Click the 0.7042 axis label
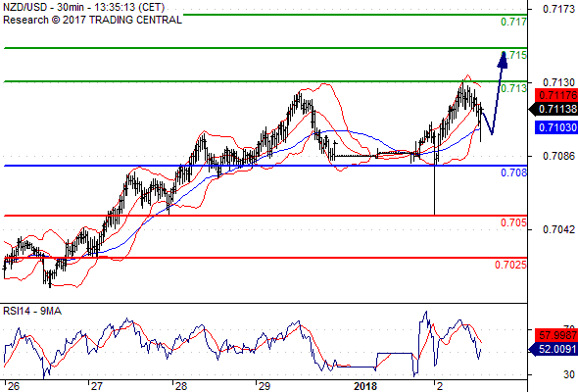This screenshot has width=578, height=392. coord(558,229)
